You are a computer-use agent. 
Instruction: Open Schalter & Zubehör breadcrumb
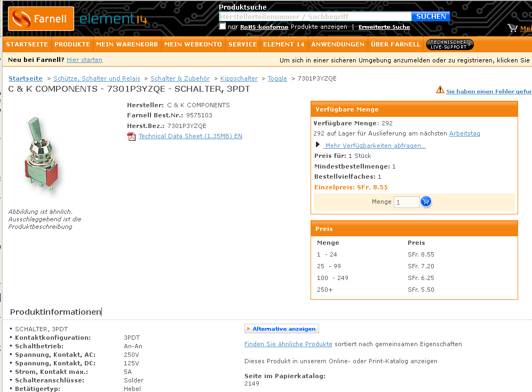point(180,78)
